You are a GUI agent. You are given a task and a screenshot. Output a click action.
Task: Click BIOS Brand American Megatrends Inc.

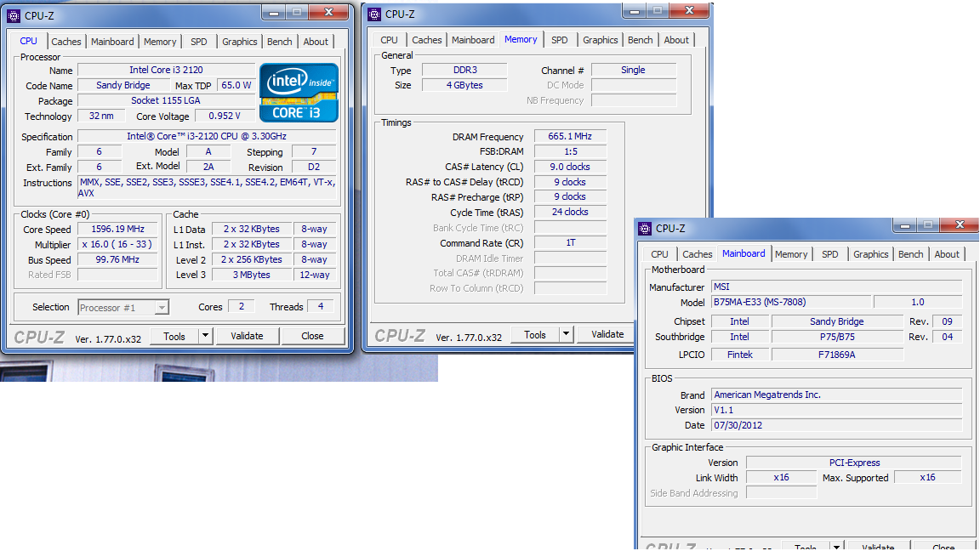[x=836, y=395]
